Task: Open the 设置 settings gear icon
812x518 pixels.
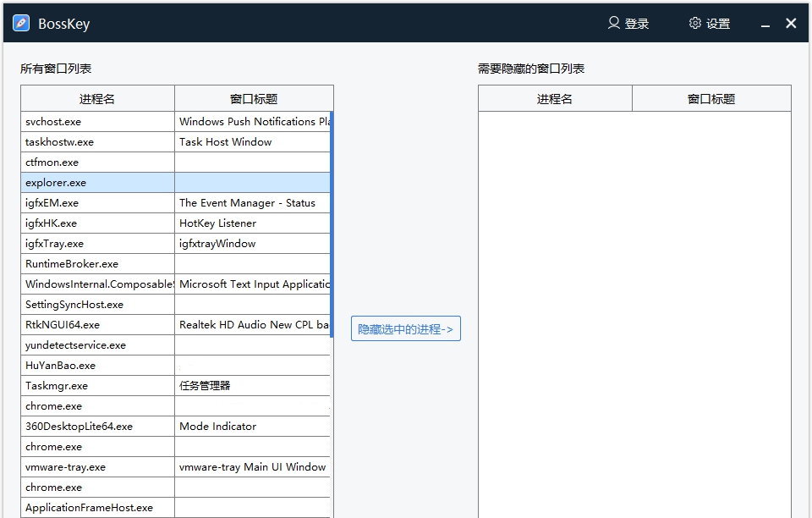Action: pyautogui.click(x=695, y=23)
